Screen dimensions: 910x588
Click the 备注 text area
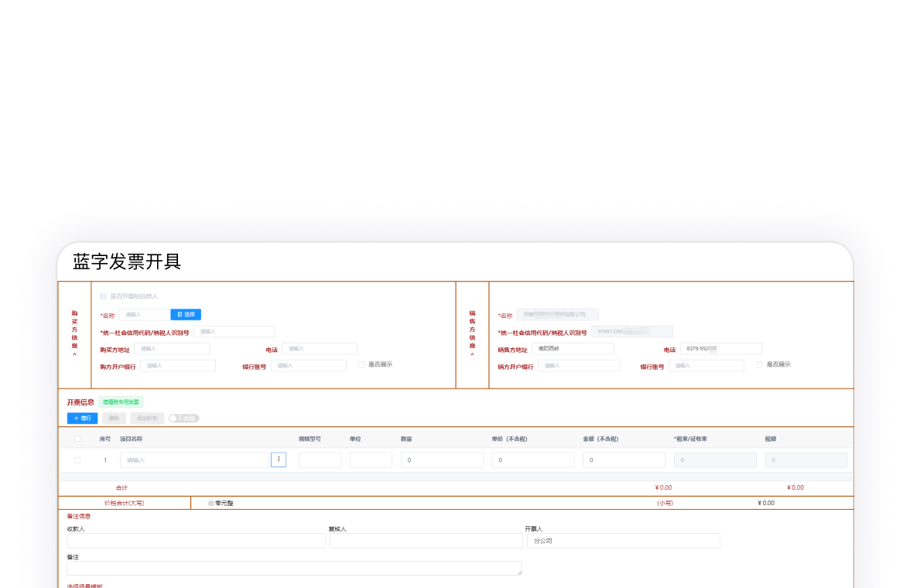tap(294, 568)
